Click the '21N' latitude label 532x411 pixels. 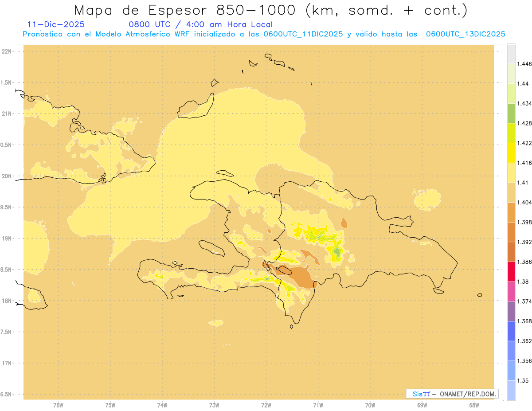8,114
